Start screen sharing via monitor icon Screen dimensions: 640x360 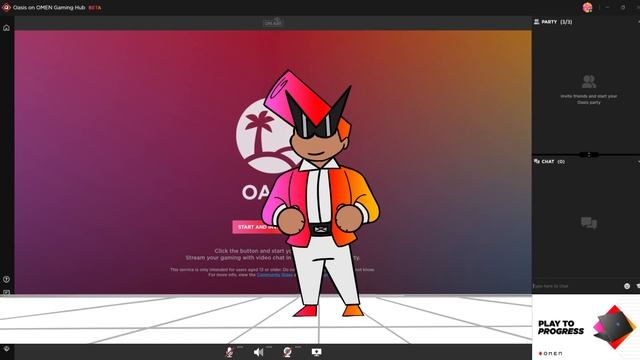(x=316, y=352)
